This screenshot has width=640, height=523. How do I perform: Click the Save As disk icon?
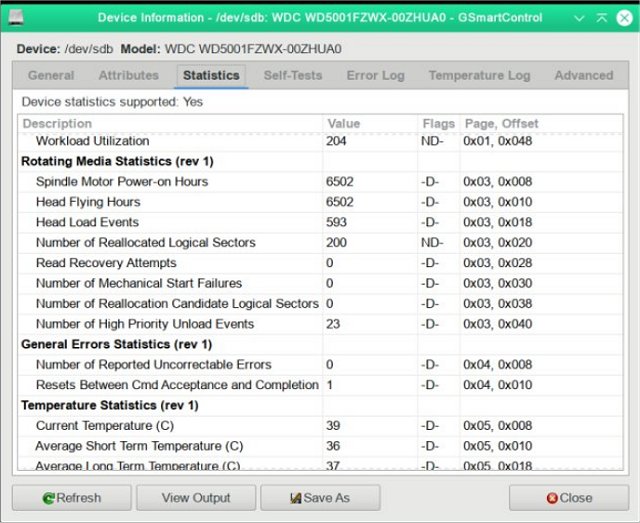(296, 498)
